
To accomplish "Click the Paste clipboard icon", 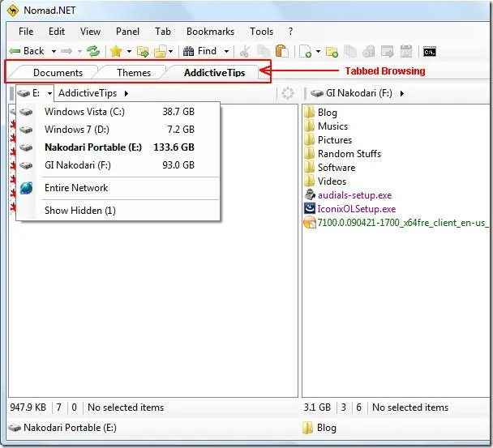I will click(281, 51).
